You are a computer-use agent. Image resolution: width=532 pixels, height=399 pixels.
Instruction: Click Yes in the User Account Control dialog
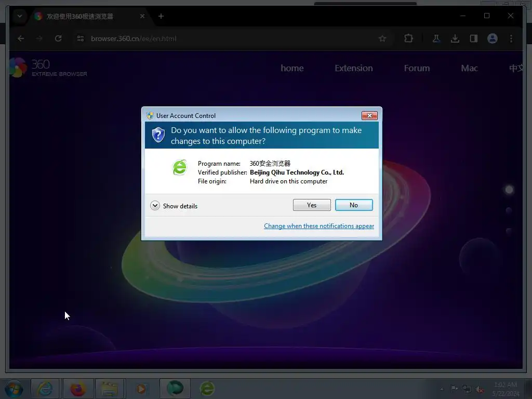pyautogui.click(x=312, y=205)
